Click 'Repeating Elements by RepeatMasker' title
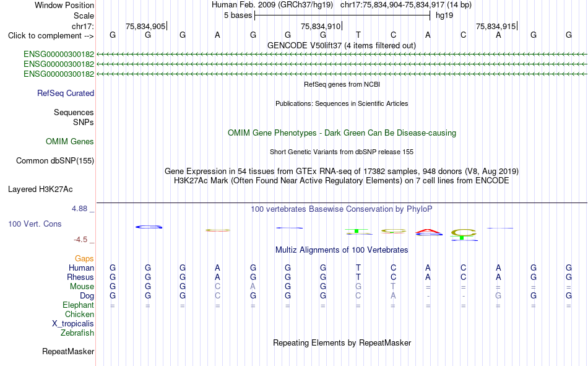The image size is (588, 366). [342, 342]
